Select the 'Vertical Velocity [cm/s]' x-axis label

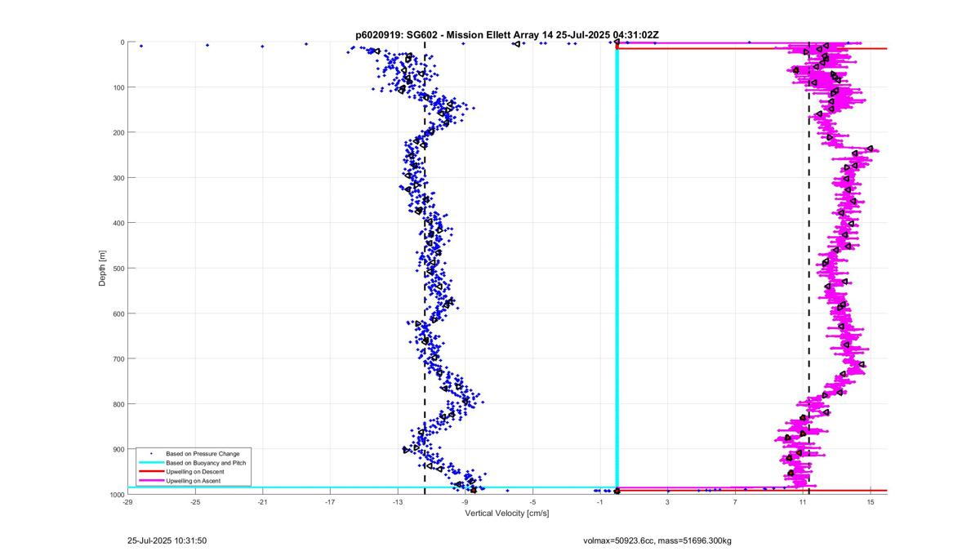pyautogui.click(x=506, y=514)
